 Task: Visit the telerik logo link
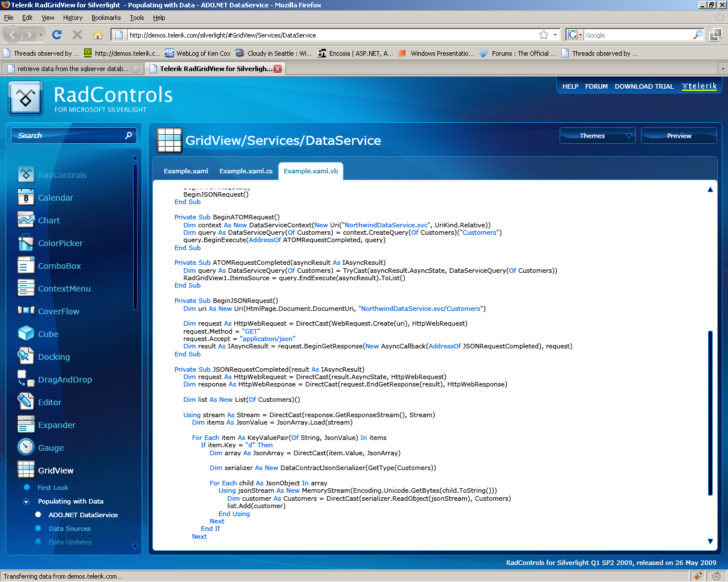(700, 86)
